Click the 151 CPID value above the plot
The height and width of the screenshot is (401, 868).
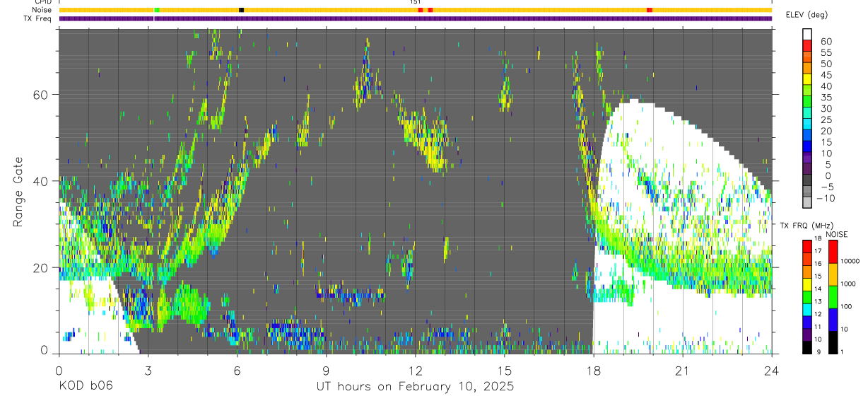[416, 2]
